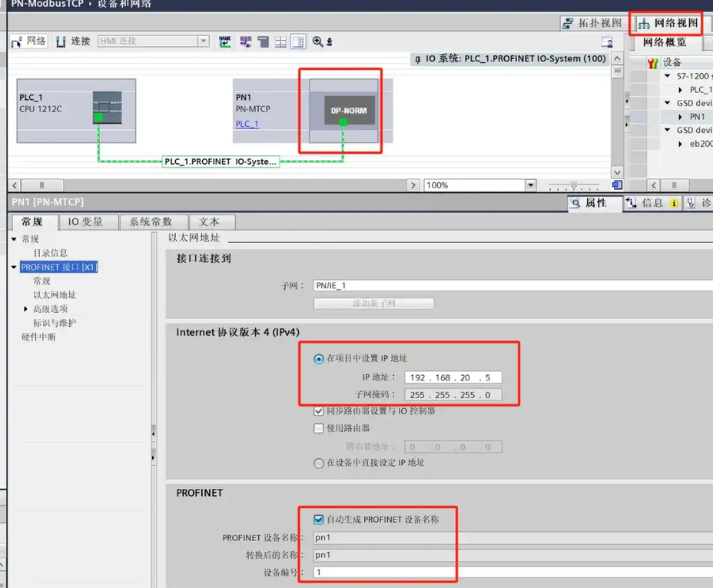Click the zoom slider handle
The height and width of the screenshot is (588, 713).
tap(574, 185)
